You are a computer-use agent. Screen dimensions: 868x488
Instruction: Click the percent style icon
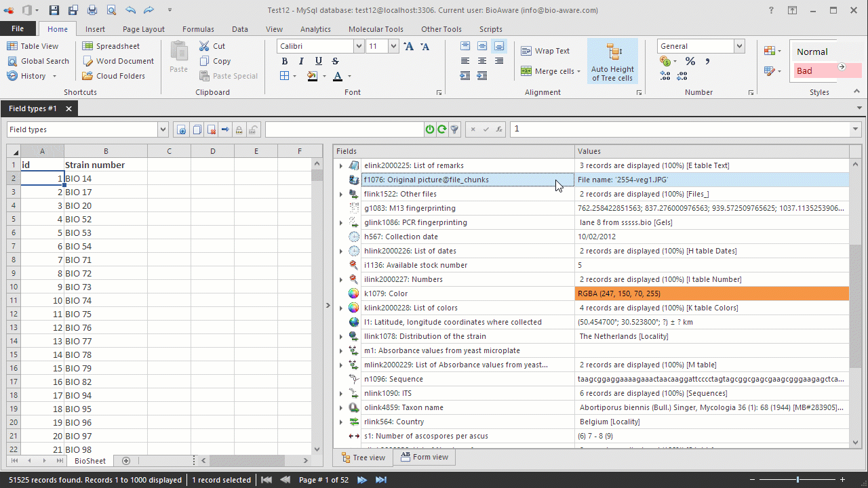690,61
